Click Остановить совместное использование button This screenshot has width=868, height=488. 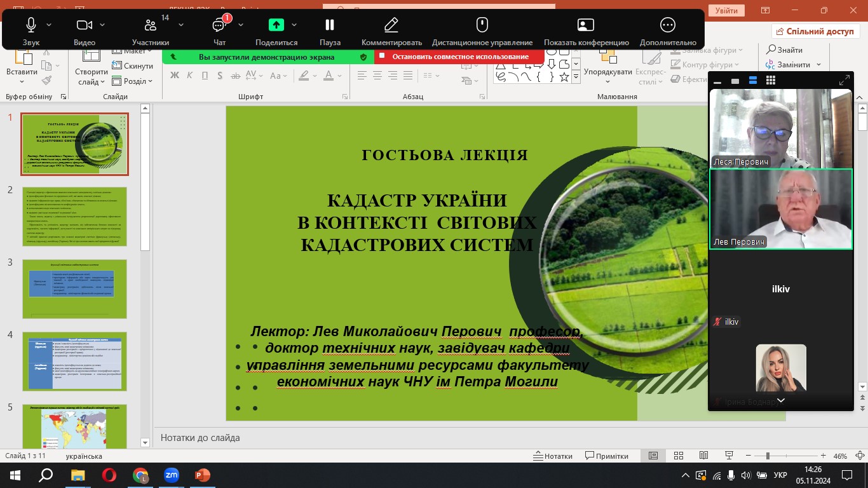click(459, 57)
